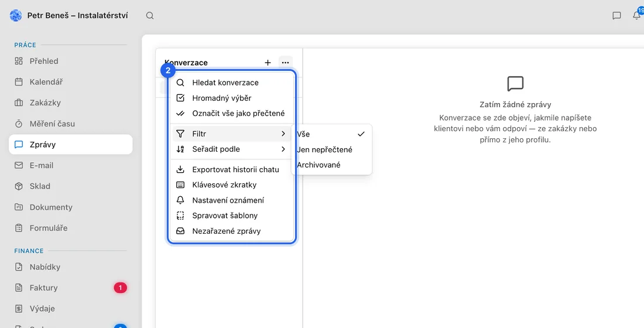Click the keyboard icon for Klávesové zkratky

[180, 185]
